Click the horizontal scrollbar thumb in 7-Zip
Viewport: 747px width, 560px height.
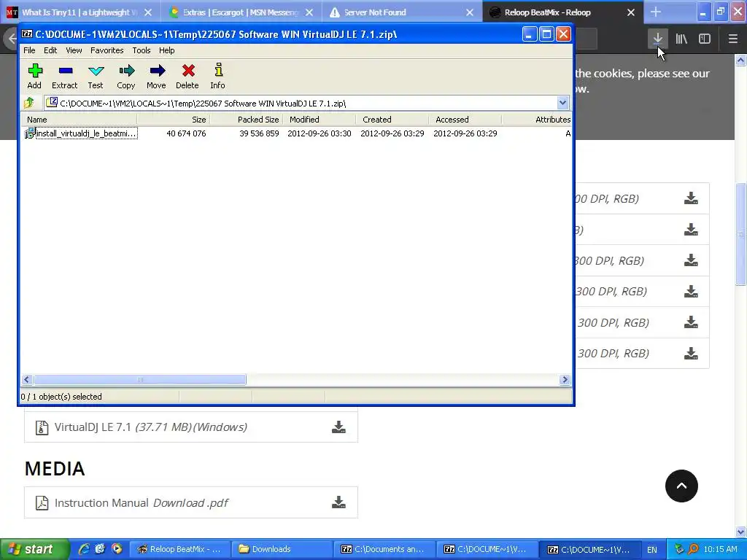tap(140, 379)
